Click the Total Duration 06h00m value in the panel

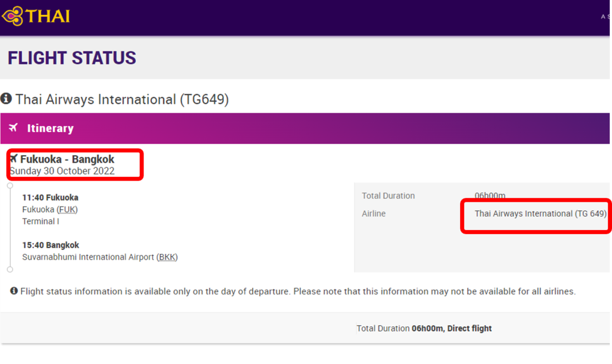(x=490, y=196)
